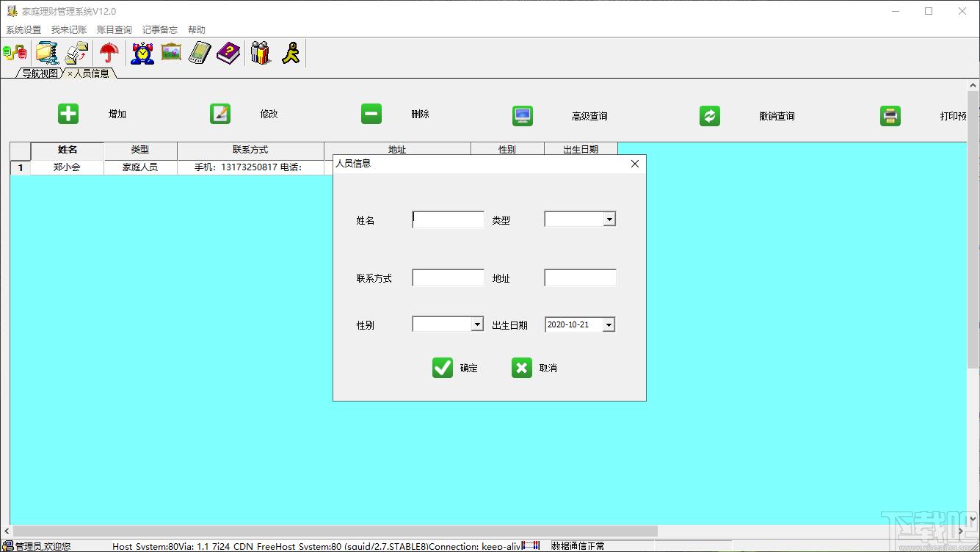
Task: Open the 类型 dropdown in the dialog
Action: [x=609, y=219]
